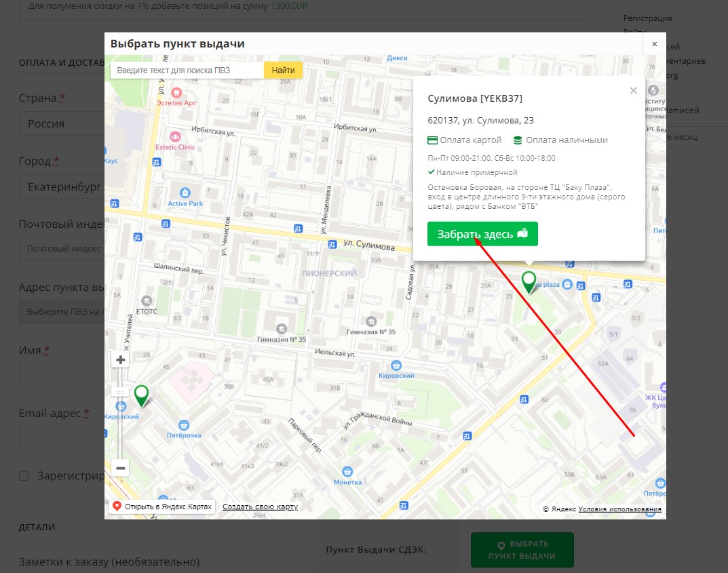Click the 'Оплата картой' card icon
This screenshot has height=573, width=728.
tap(432, 140)
